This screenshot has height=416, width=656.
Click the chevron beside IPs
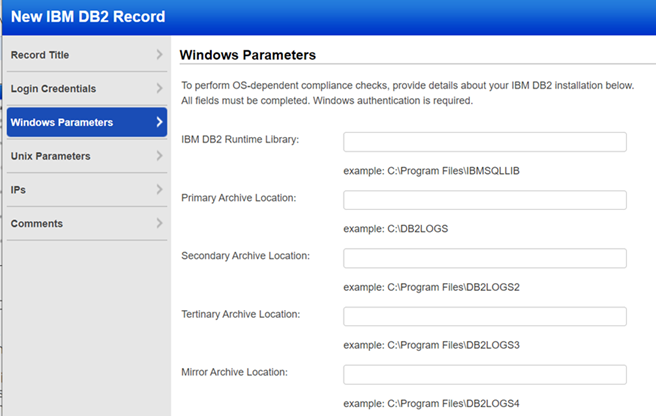point(159,190)
